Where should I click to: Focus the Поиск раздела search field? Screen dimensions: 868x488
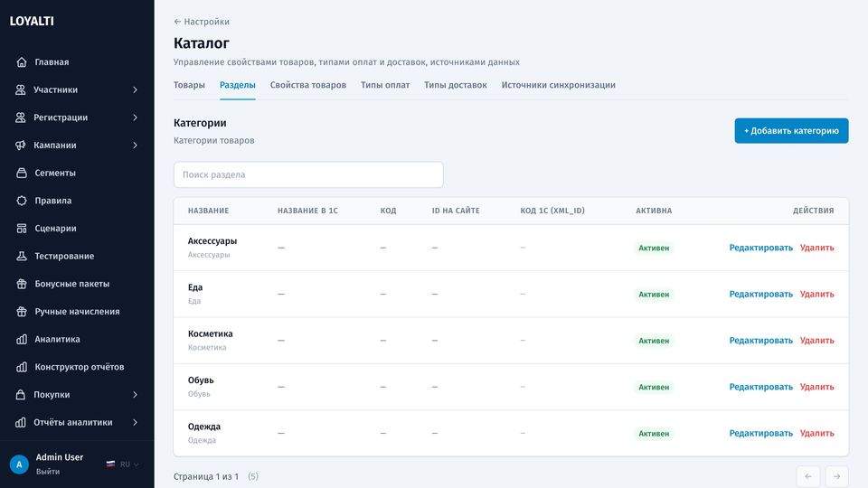(308, 174)
